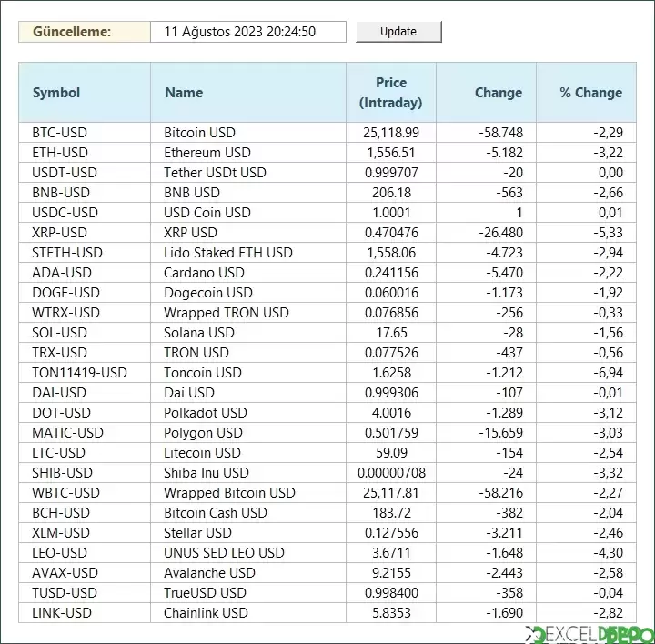Click the Wrapped Bitcoin USD name cell
Screen dimensions: 655x644
(x=229, y=493)
